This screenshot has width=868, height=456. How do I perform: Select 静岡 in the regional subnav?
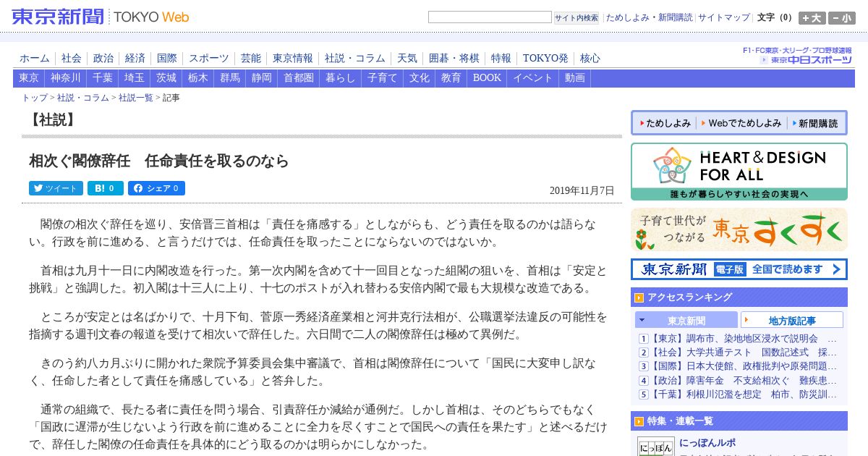pos(262,78)
